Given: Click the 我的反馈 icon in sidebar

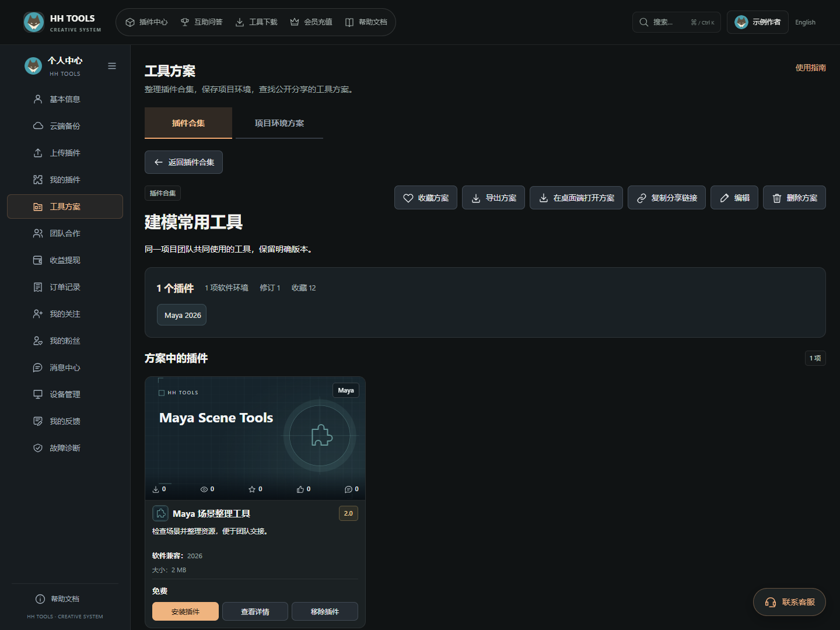Looking at the screenshot, I should pyautogui.click(x=38, y=421).
